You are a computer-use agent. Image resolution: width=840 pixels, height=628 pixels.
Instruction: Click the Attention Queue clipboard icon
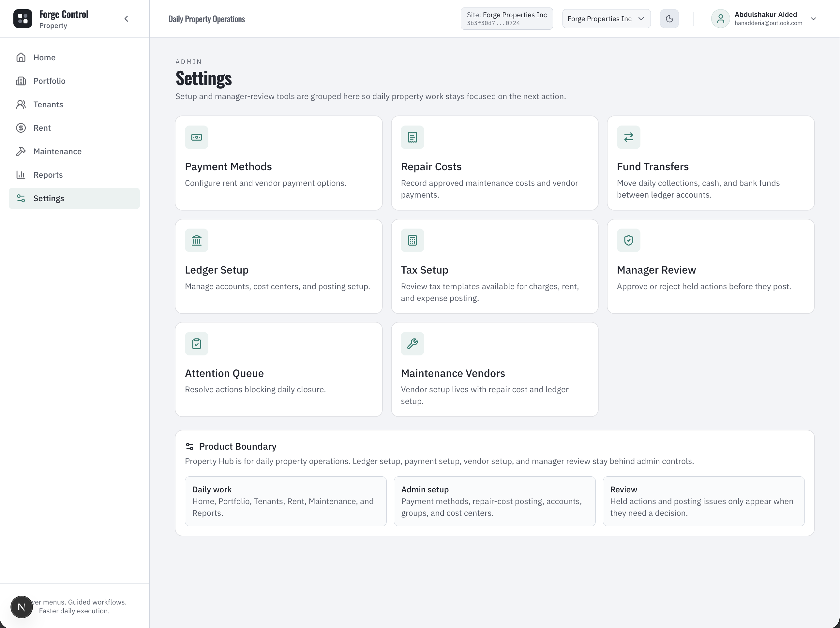pyautogui.click(x=197, y=344)
